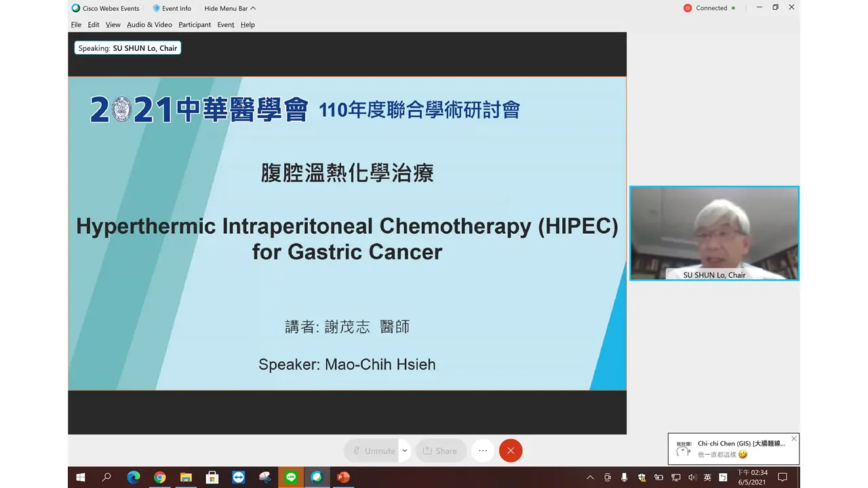Open the audio options dropdown arrow
The width and height of the screenshot is (868, 488).
pyautogui.click(x=405, y=451)
